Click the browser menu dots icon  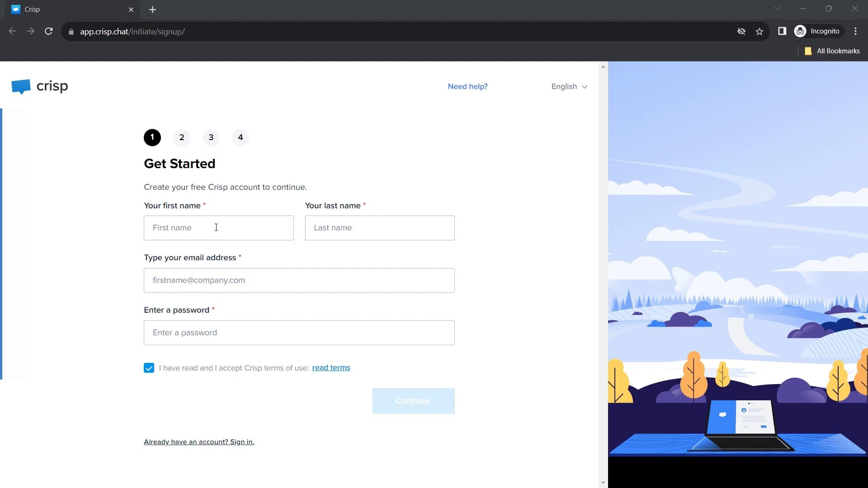[857, 32]
